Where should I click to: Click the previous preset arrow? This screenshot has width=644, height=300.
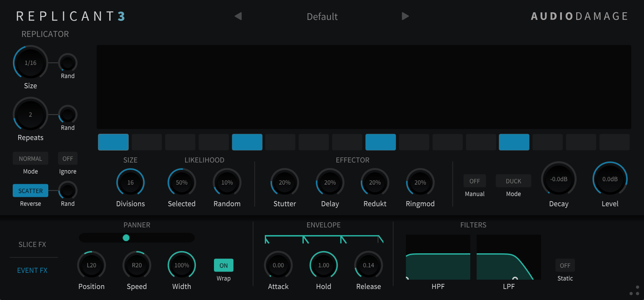tap(238, 16)
